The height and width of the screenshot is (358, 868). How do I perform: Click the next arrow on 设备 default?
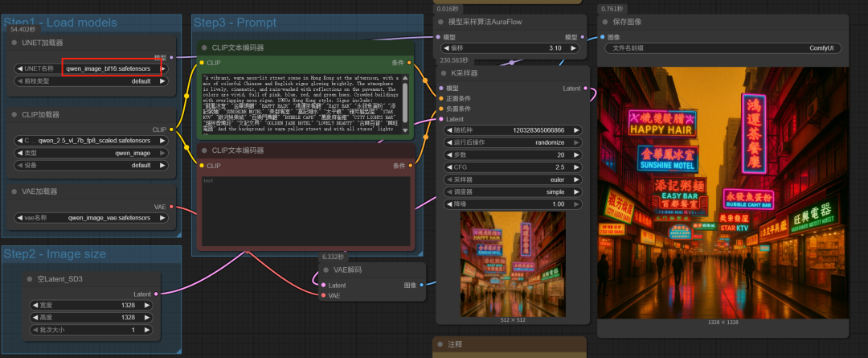[162, 165]
